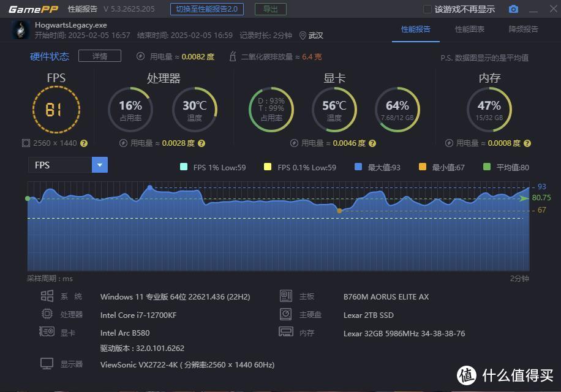This screenshot has height=392, width=561.
Task: Click memory power usage lightning icon
Action: pos(449,143)
